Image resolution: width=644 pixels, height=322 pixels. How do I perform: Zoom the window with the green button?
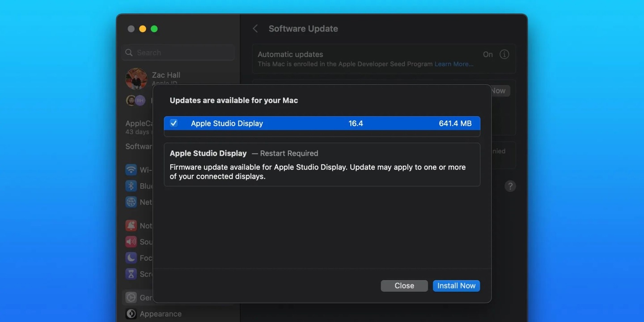click(x=154, y=29)
